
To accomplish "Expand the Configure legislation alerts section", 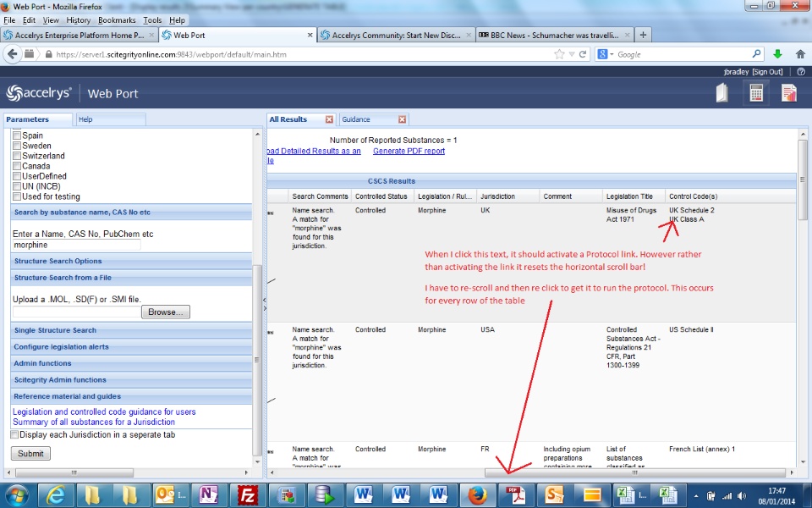I will (x=131, y=347).
